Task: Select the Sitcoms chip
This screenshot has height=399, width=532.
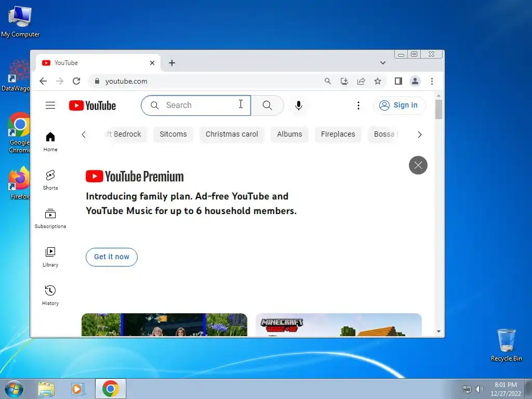Action: 173,135
